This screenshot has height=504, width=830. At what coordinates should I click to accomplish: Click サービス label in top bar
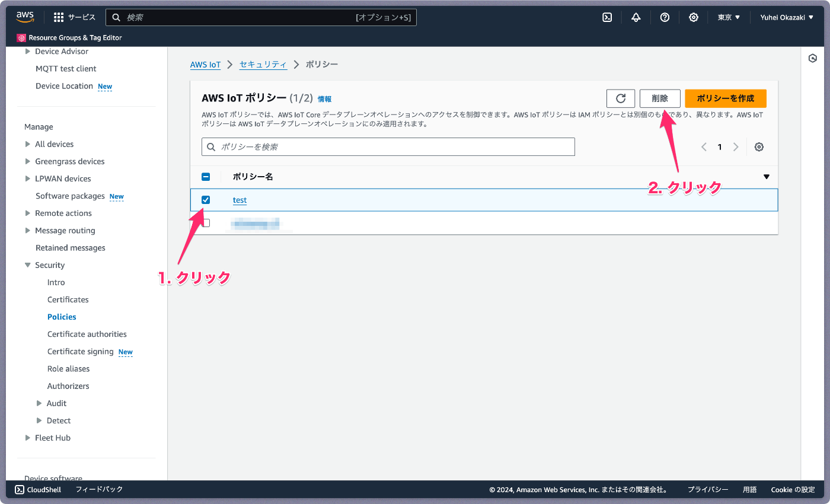pyautogui.click(x=82, y=18)
